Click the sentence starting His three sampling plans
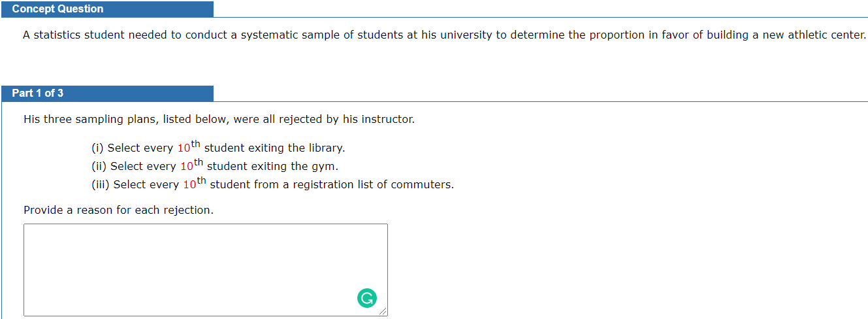868x319 pixels. [219, 120]
